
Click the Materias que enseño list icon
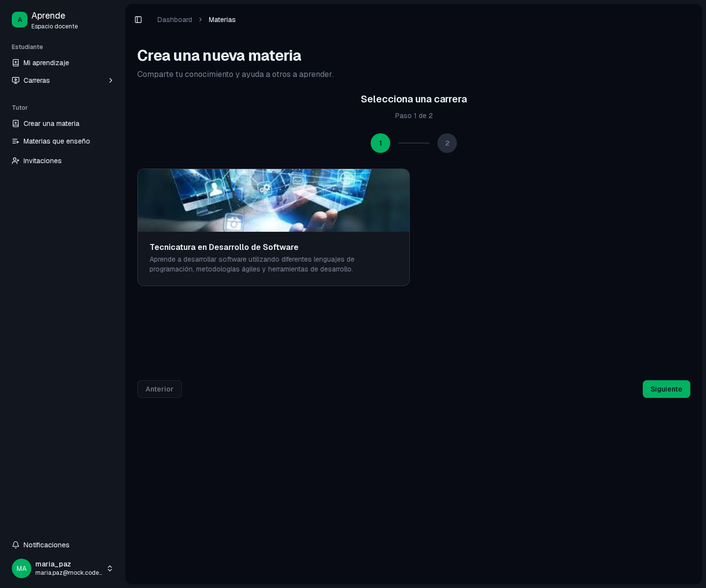(16, 141)
